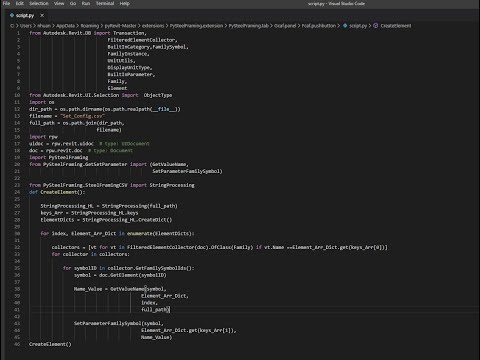
Task: Click 'def CreateElement():' definition
Action: pos(57,192)
